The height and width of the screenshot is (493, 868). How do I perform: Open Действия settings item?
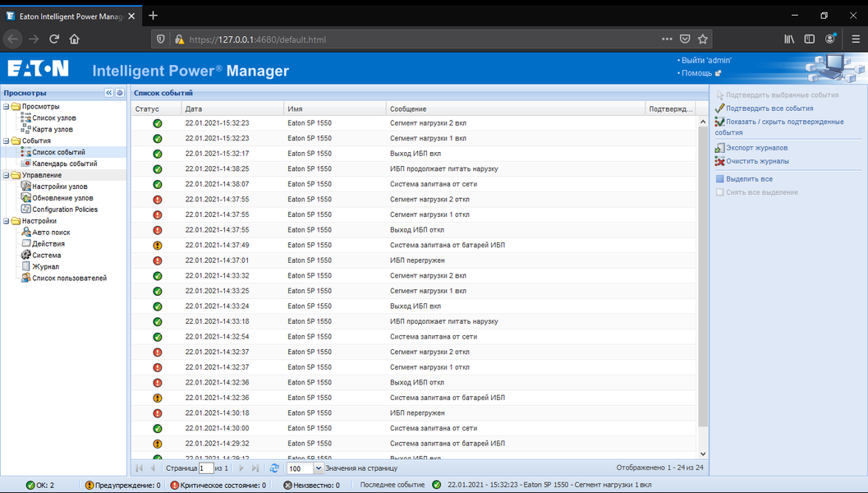click(48, 244)
